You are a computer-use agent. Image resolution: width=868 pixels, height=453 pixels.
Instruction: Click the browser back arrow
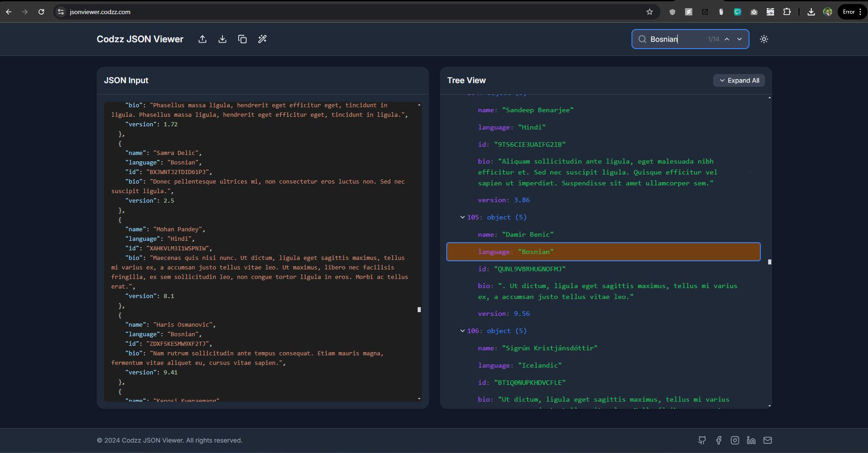pos(9,12)
